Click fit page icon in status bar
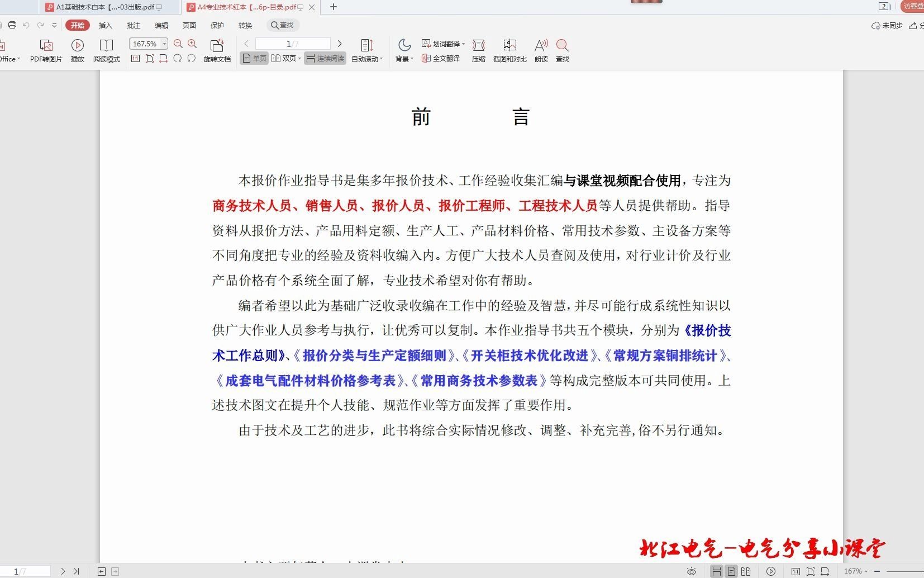Viewport: 924px width, 578px height. (810, 571)
